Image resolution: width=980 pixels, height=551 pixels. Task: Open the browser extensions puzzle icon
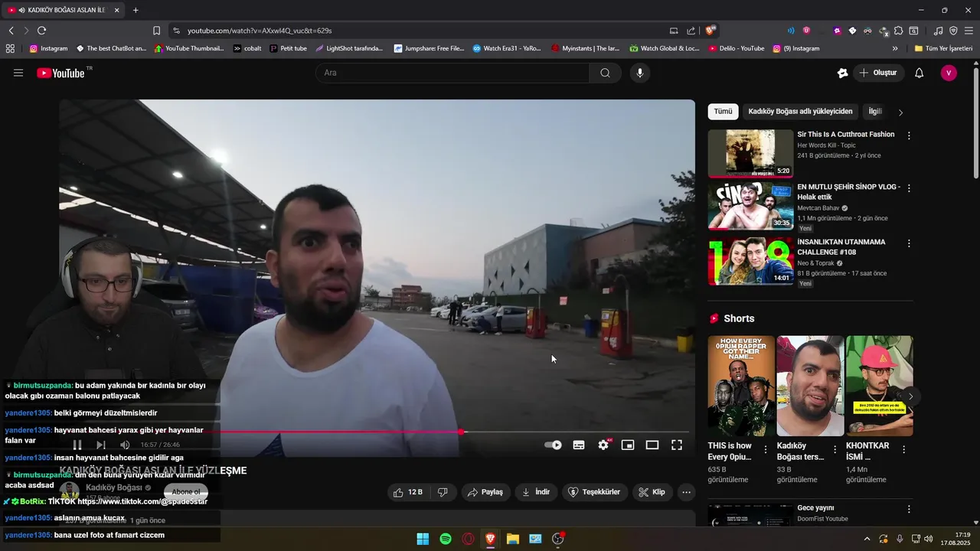pos(897,31)
